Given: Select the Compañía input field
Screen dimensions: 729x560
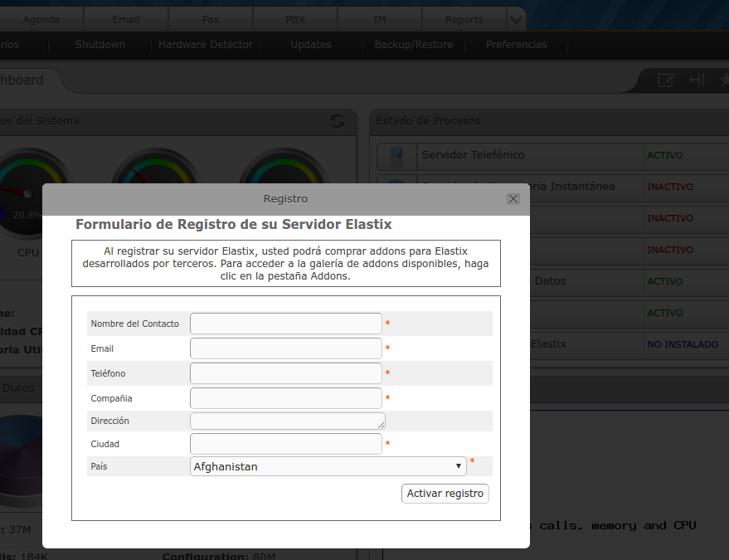Looking at the screenshot, I should [x=285, y=398].
